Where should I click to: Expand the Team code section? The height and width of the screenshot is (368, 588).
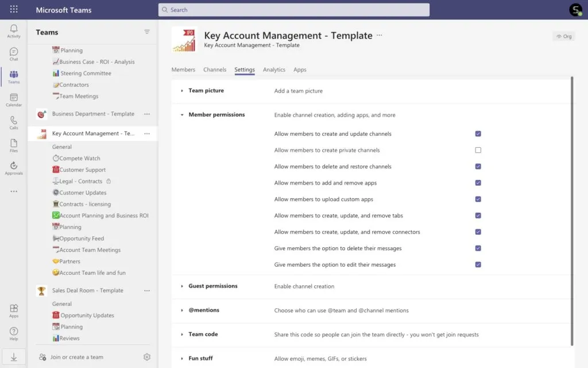coord(182,334)
